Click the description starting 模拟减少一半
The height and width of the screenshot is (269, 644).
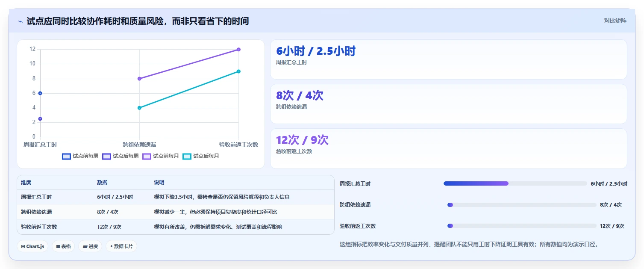click(216, 212)
